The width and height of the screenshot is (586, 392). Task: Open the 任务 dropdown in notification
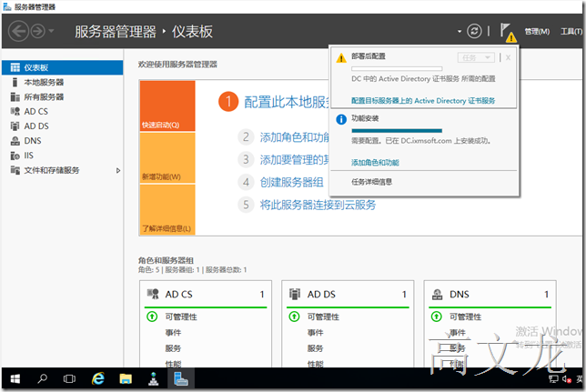coord(476,57)
